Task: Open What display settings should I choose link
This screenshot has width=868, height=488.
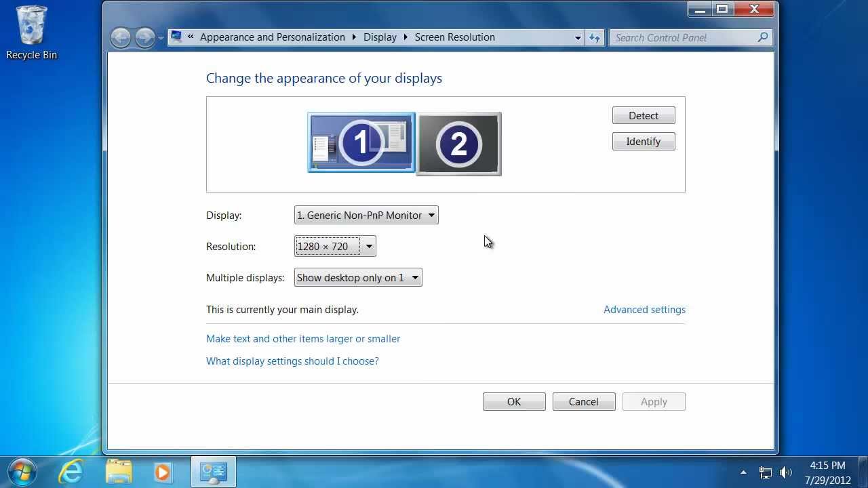Action: click(292, 361)
